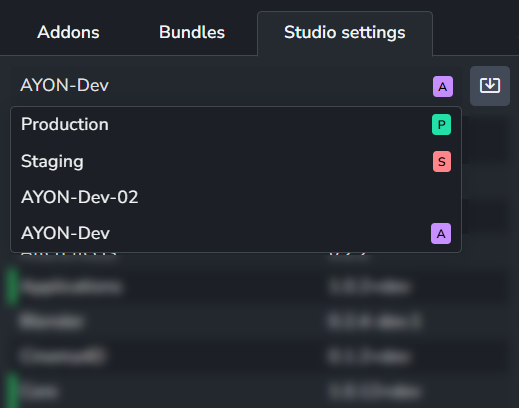The image size is (519, 408).
Task: Click green status bar beside blurred Applications row
Action: point(12,287)
